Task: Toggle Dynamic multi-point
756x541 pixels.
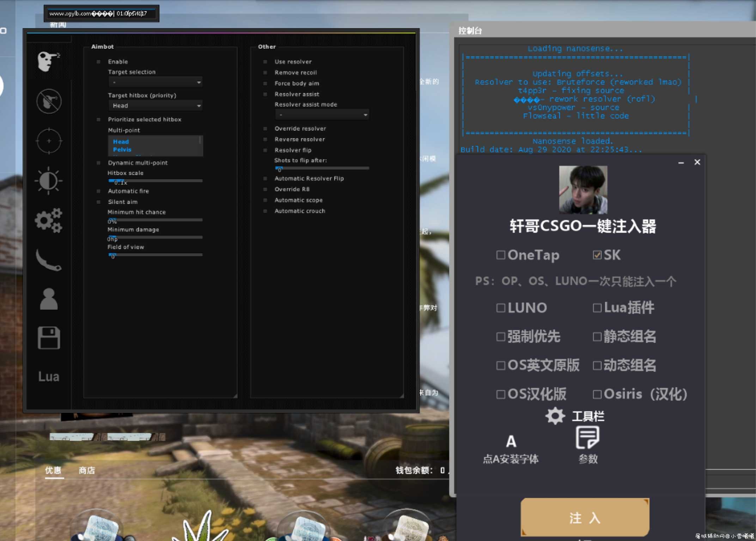Action: coord(98,163)
